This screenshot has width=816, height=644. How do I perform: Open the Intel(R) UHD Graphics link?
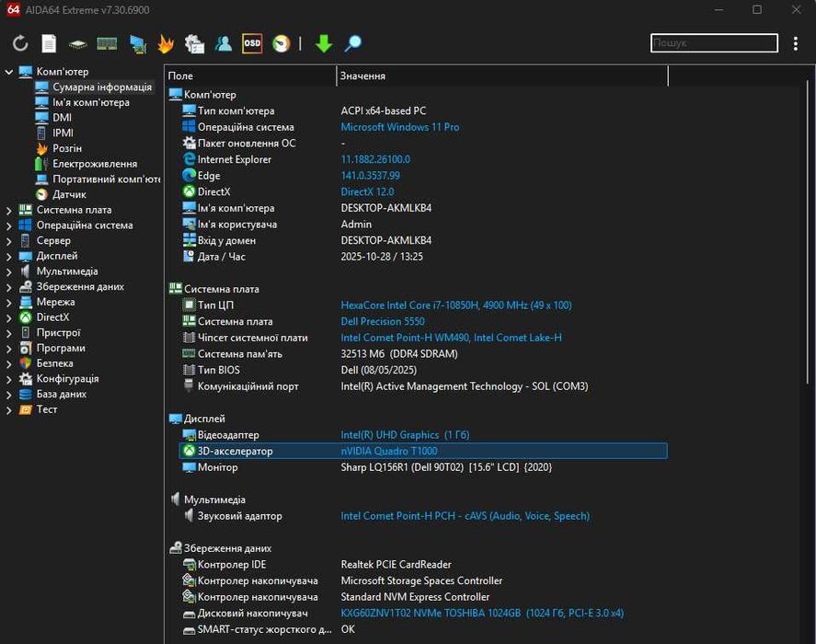point(405,435)
